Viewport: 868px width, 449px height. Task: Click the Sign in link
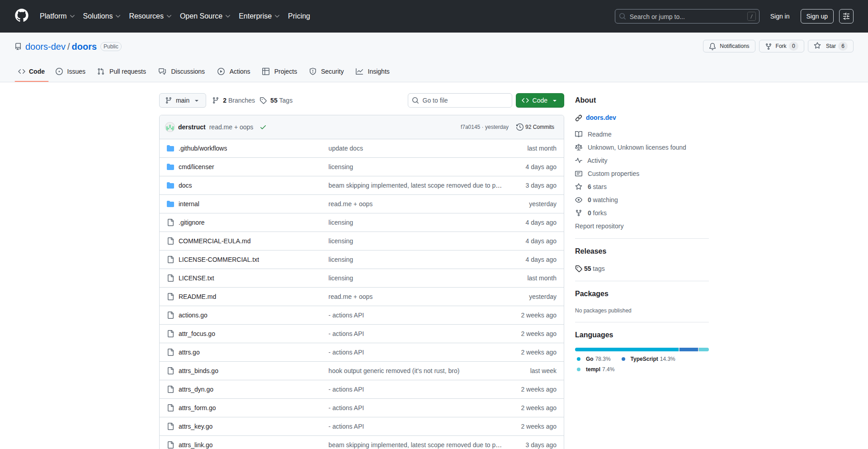click(780, 16)
